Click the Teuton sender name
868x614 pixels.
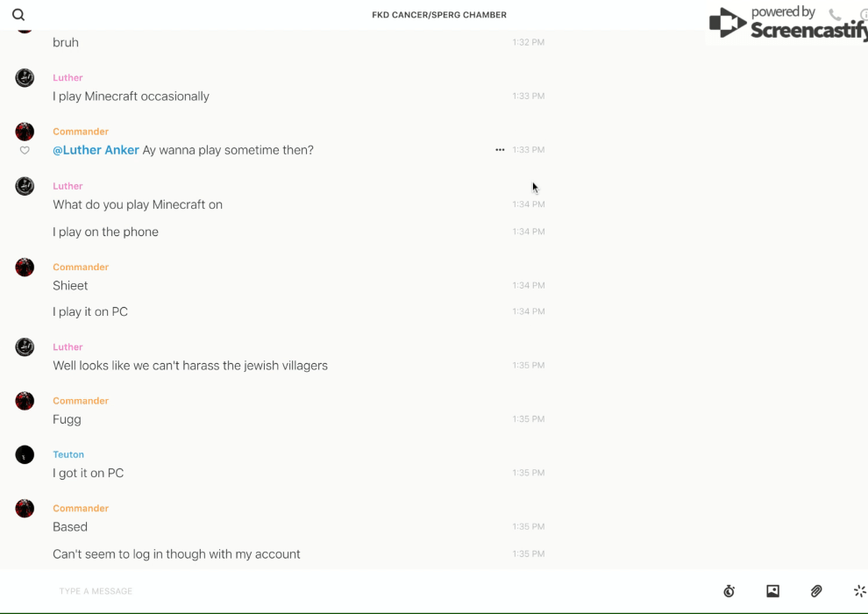point(68,454)
